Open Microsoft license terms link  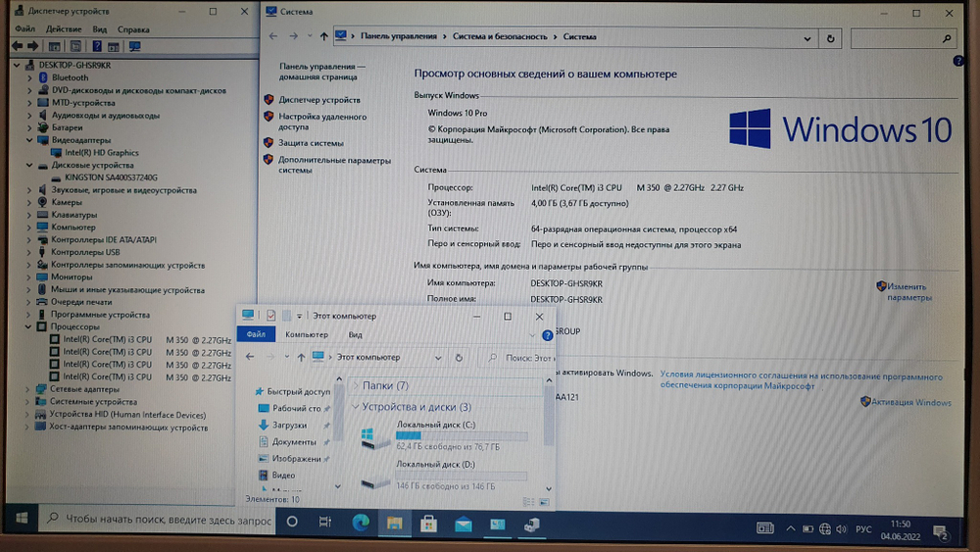[802, 380]
